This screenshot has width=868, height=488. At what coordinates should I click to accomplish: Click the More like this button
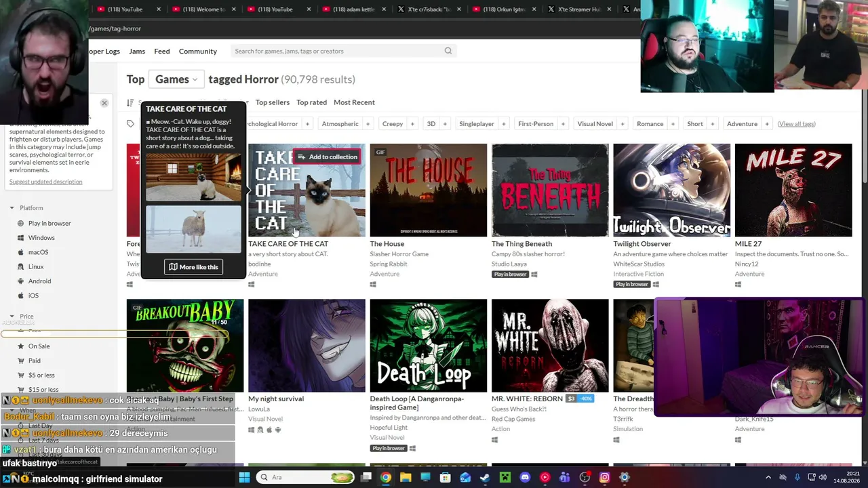(x=193, y=267)
